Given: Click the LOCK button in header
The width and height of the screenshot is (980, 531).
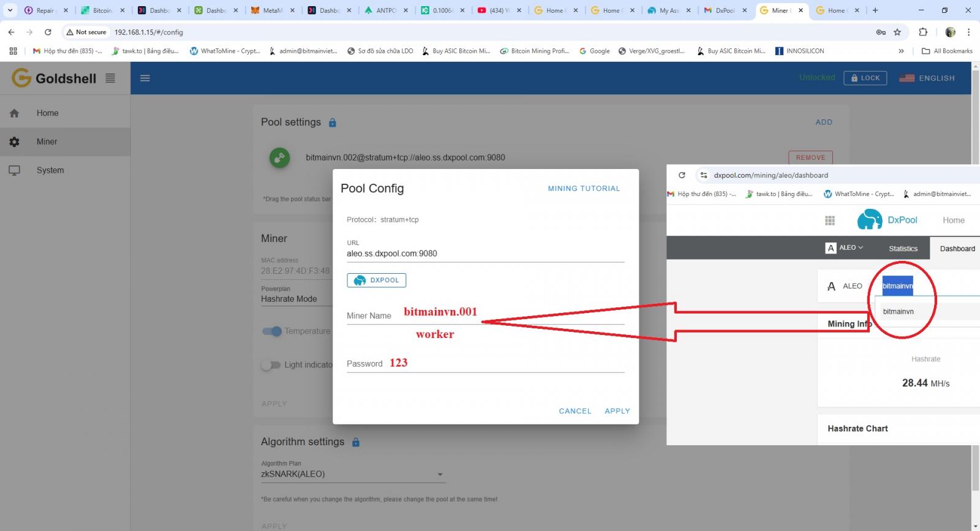Looking at the screenshot, I should pyautogui.click(x=865, y=78).
